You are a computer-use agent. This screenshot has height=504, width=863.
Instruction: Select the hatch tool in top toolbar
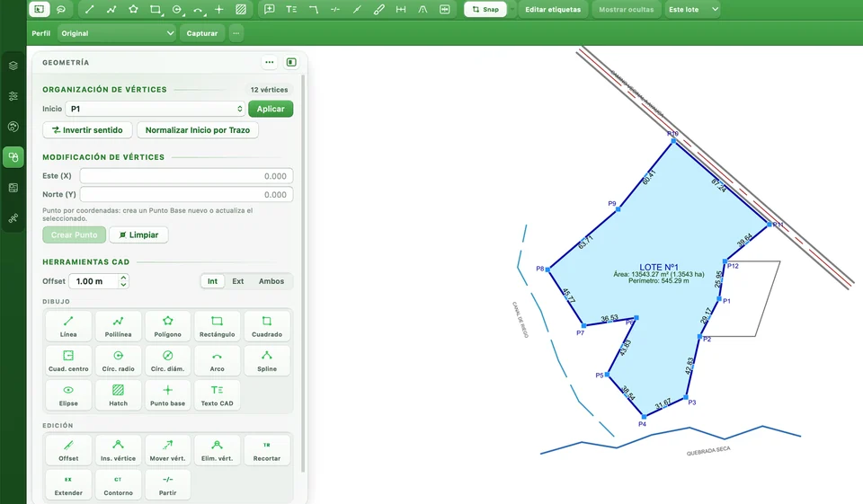coord(241,9)
